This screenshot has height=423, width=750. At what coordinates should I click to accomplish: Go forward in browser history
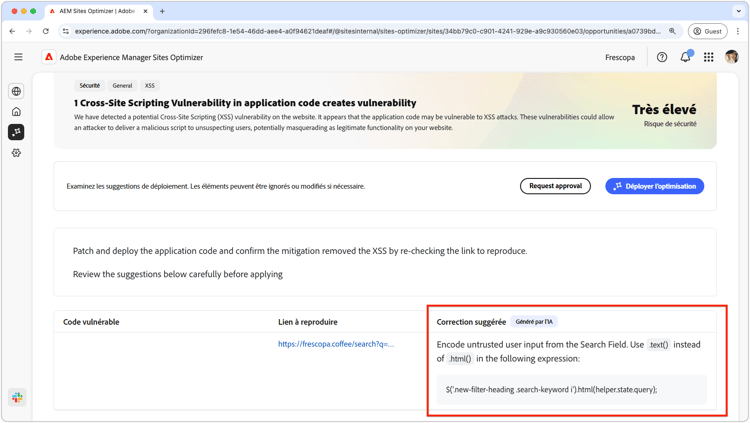coord(29,31)
